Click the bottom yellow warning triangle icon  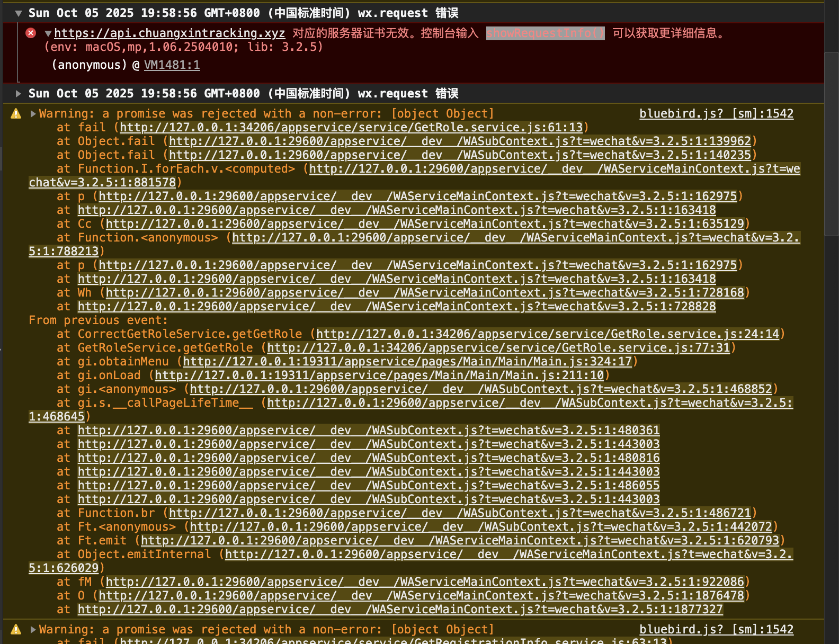[16, 629]
